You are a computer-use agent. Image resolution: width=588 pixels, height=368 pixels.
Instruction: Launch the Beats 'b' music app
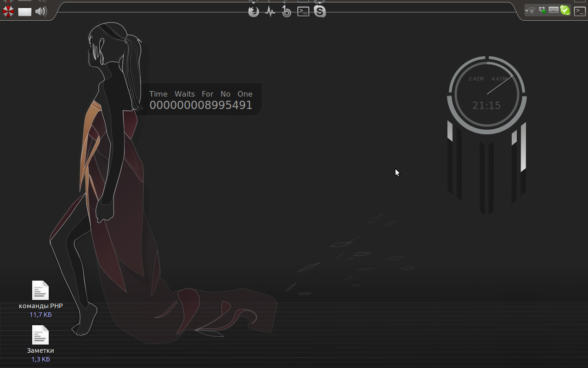click(287, 11)
